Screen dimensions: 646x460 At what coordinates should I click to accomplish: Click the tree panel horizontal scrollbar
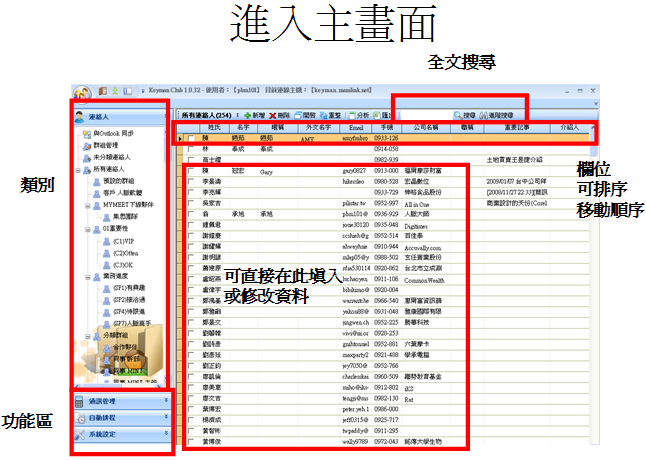119,387
